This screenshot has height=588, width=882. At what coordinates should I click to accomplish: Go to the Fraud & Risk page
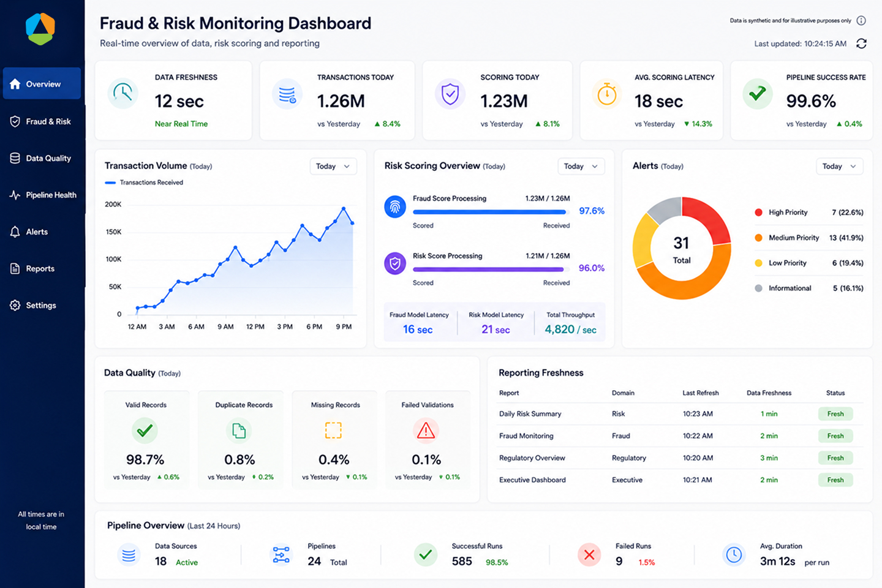(x=42, y=121)
